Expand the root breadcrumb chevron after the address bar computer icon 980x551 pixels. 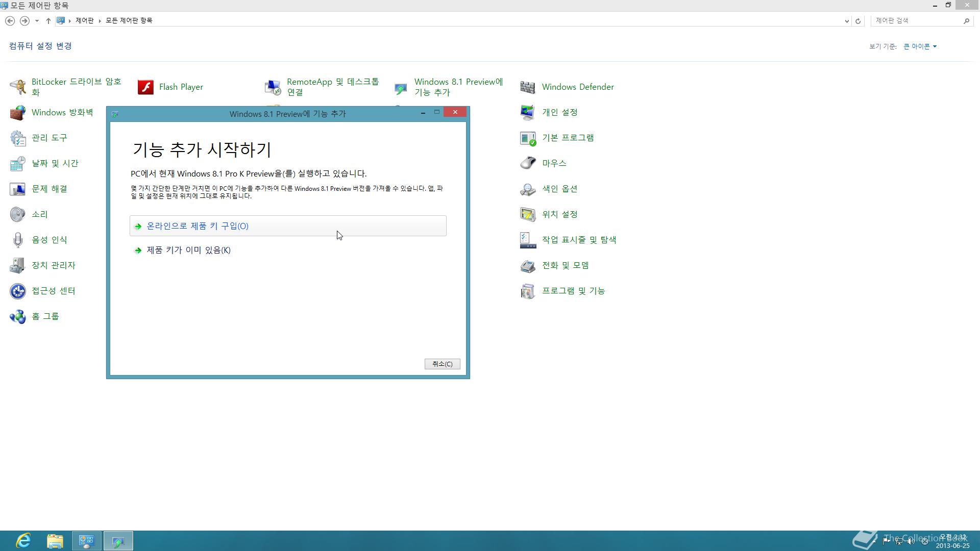click(x=70, y=21)
